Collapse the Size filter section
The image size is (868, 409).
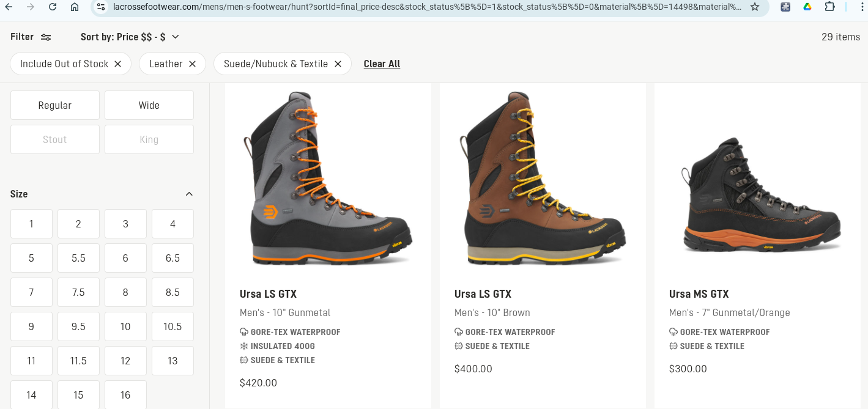point(189,194)
